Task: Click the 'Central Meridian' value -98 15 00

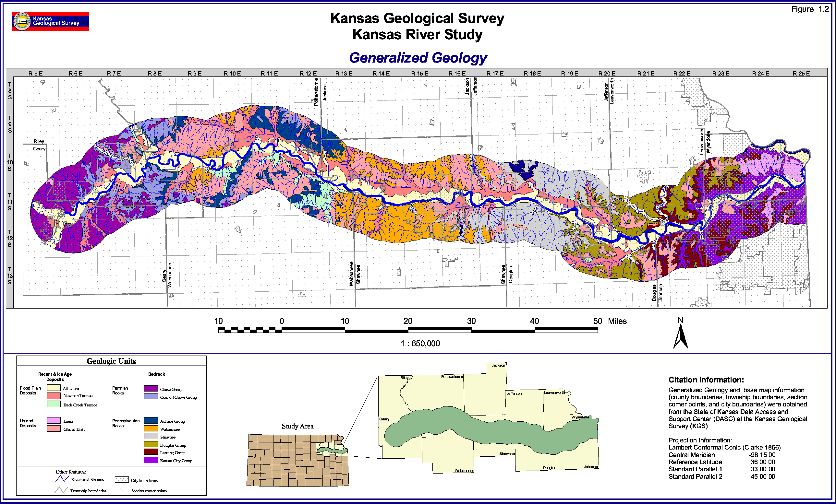Action: pos(762,455)
